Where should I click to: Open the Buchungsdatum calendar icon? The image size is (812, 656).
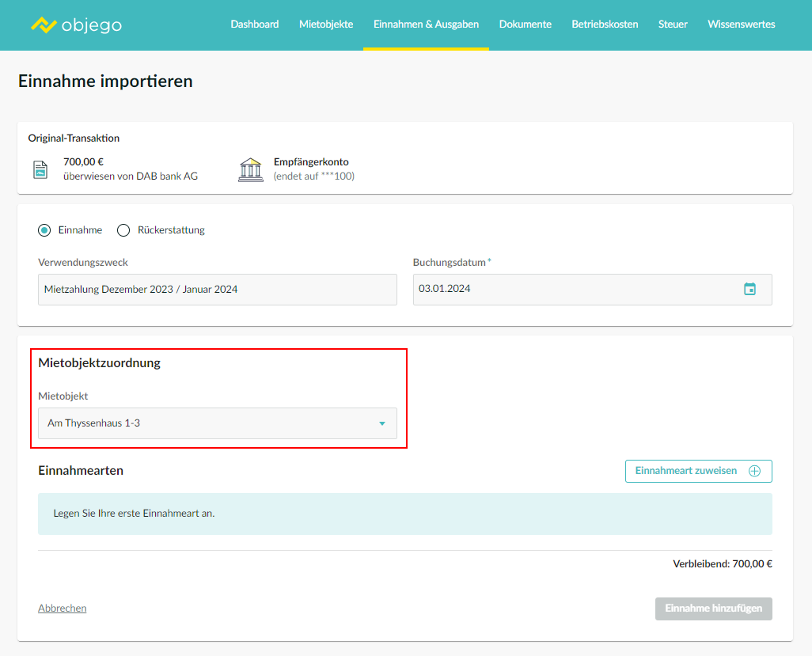[x=749, y=289]
